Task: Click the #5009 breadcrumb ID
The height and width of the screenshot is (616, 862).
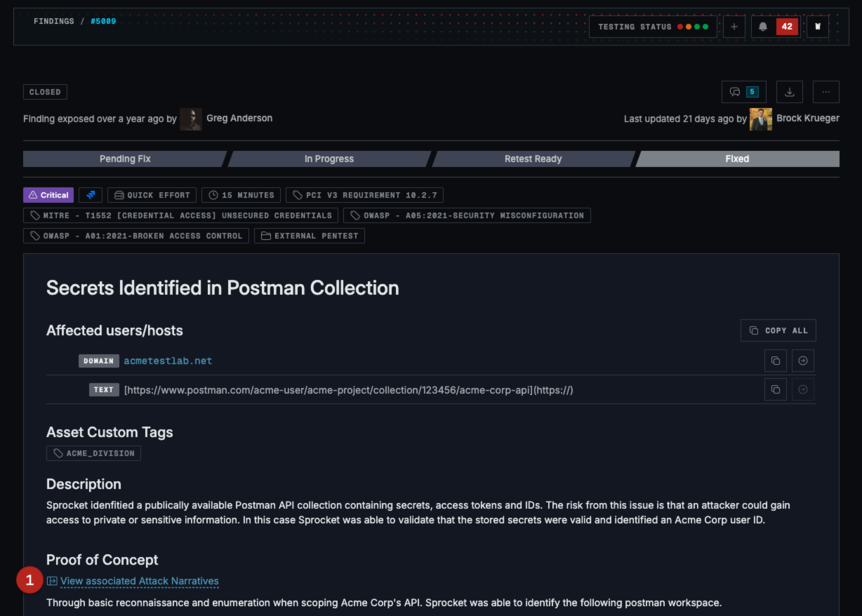Action: click(103, 21)
